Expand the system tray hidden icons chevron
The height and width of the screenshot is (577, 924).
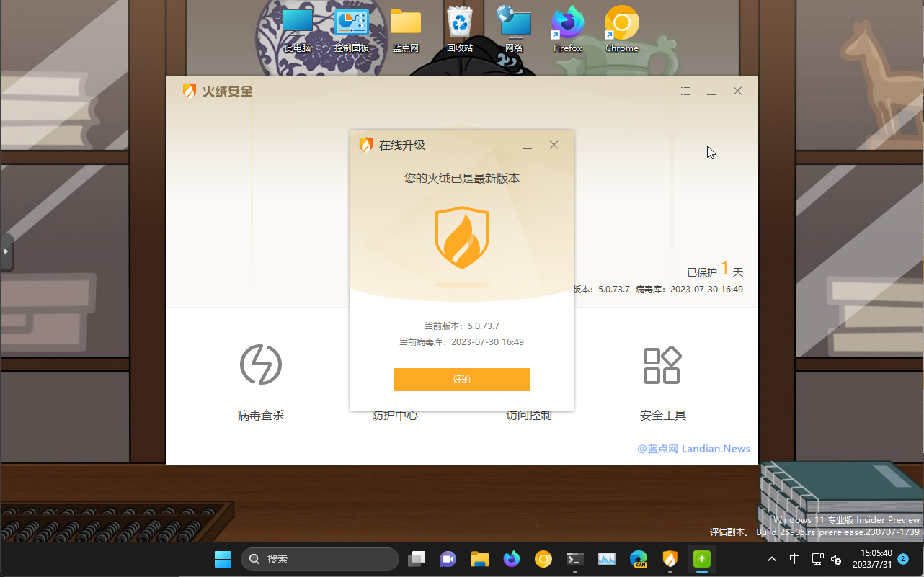coord(771,559)
